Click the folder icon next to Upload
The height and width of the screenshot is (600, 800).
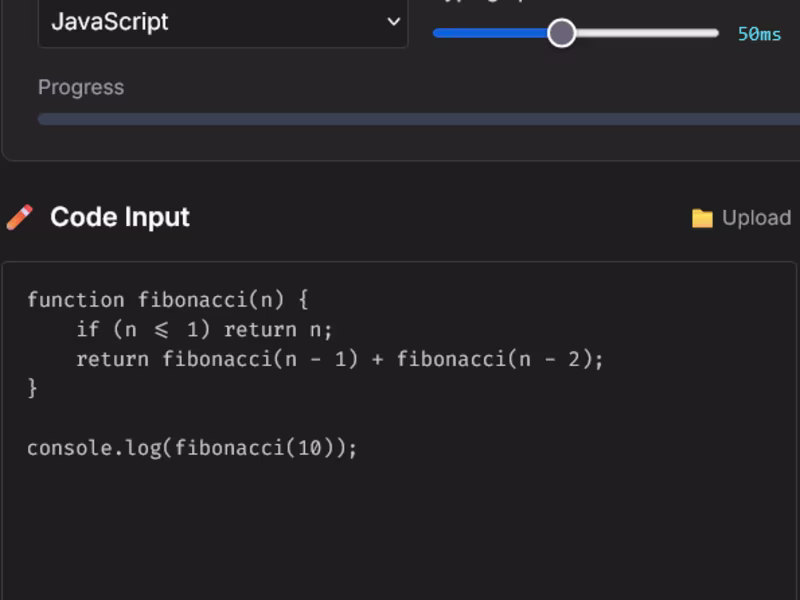[x=703, y=216]
